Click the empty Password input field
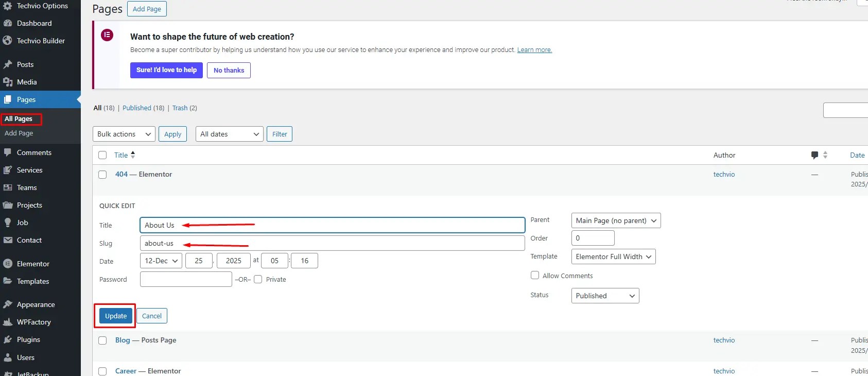The width and height of the screenshot is (868, 376). tap(186, 279)
